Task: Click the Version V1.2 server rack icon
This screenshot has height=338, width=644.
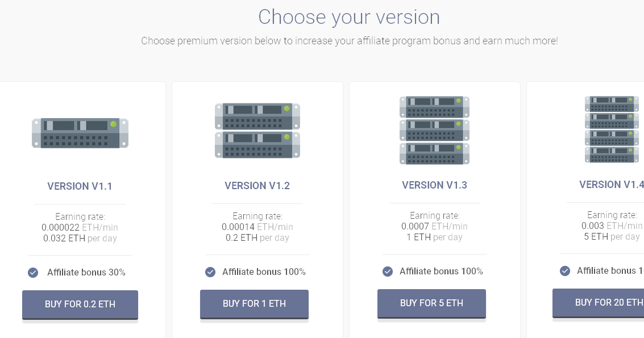Action: coord(257,130)
